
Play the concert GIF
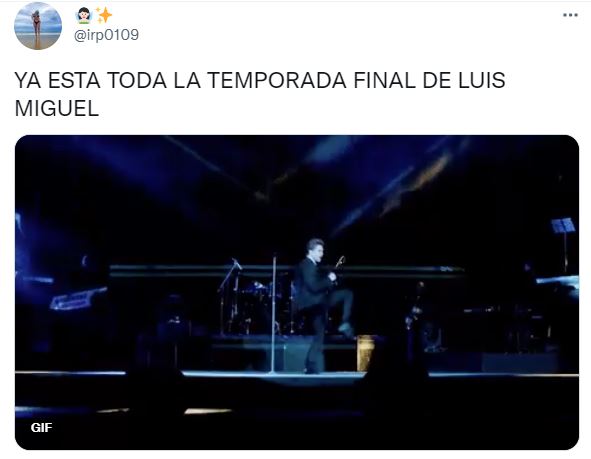(x=297, y=292)
